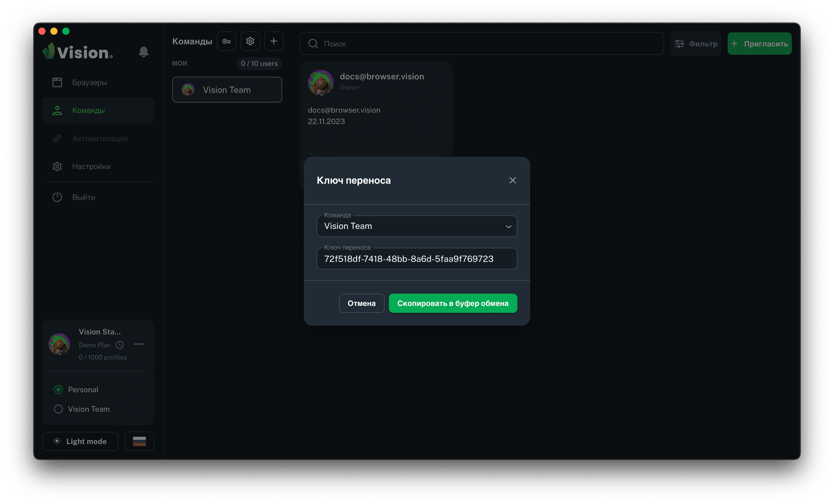The image size is (834, 504).
Task: Toggle Light mode
Action: click(x=80, y=441)
